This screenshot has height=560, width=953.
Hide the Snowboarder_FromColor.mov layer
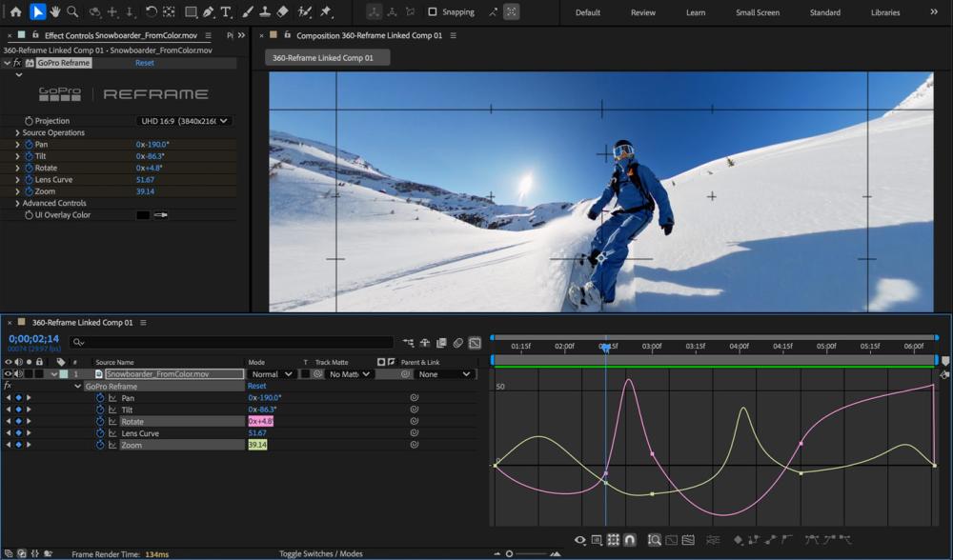click(8, 373)
